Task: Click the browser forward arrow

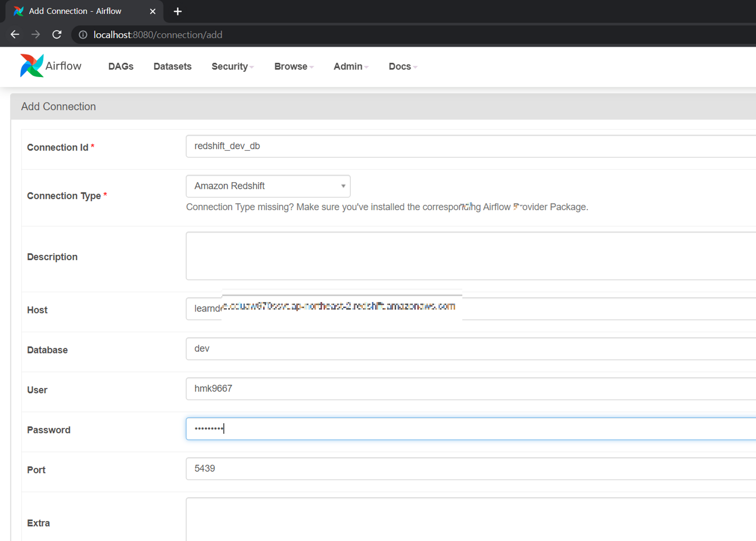Action: [36, 34]
